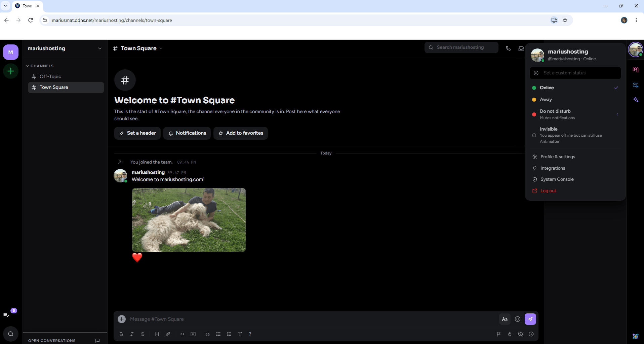Add Town Square to favorites
The width and height of the screenshot is (644, 344).
(241, 133)
